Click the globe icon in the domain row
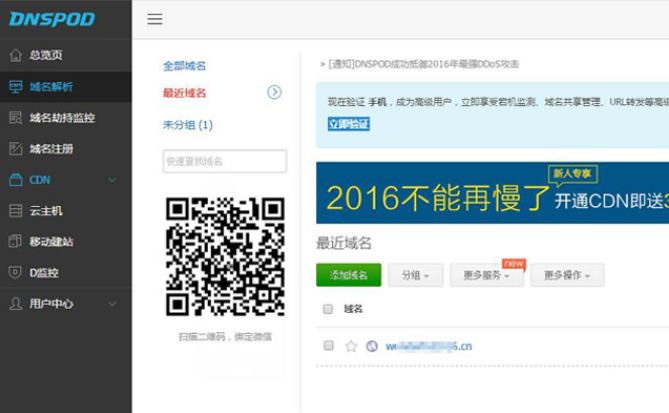Viewport: 669px width, 413px height. pyautogui.click(x=372, y=346)
